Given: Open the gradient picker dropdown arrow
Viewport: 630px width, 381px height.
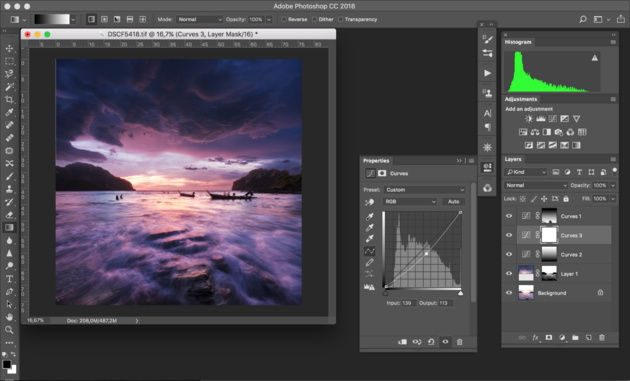Looking at the screenshot, I should coord(73,19).
